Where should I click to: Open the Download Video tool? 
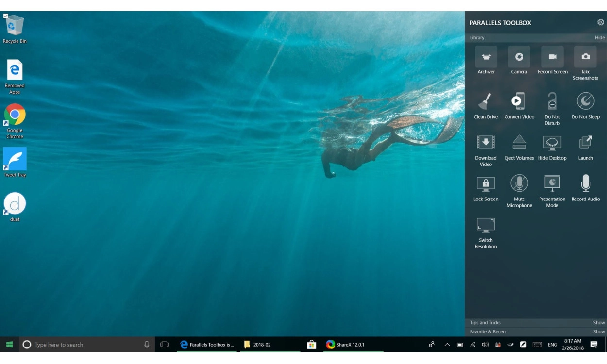click(x=486, y=143)
